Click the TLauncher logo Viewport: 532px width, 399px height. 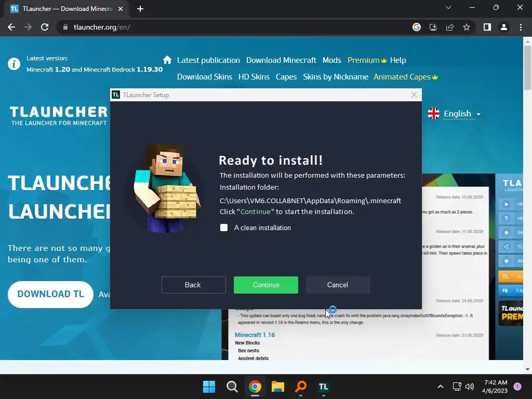tap(58, 116)
